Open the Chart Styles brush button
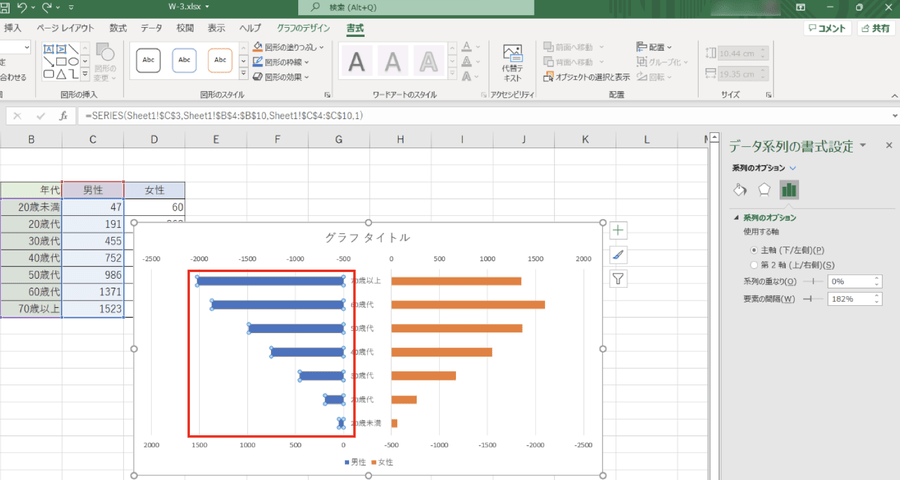The image size is (900, 480). pyautogui.click(x=618, y=255)
